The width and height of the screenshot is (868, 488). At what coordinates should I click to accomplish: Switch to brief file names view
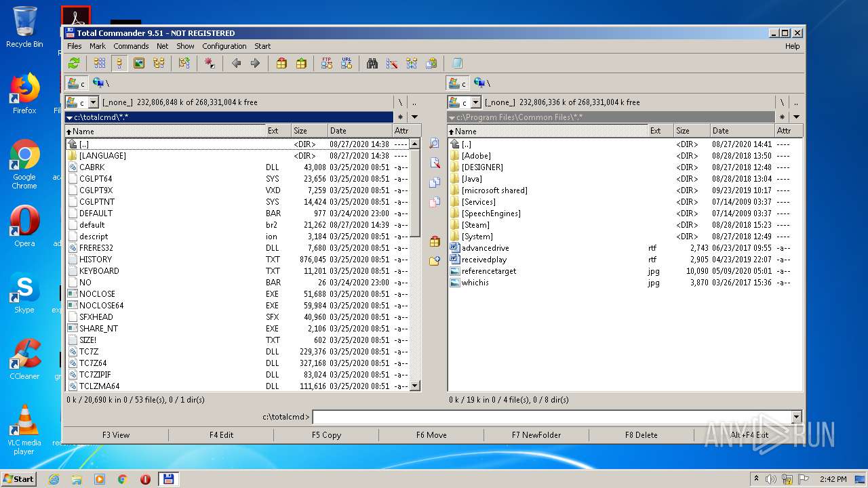click(x=100, y=63)
